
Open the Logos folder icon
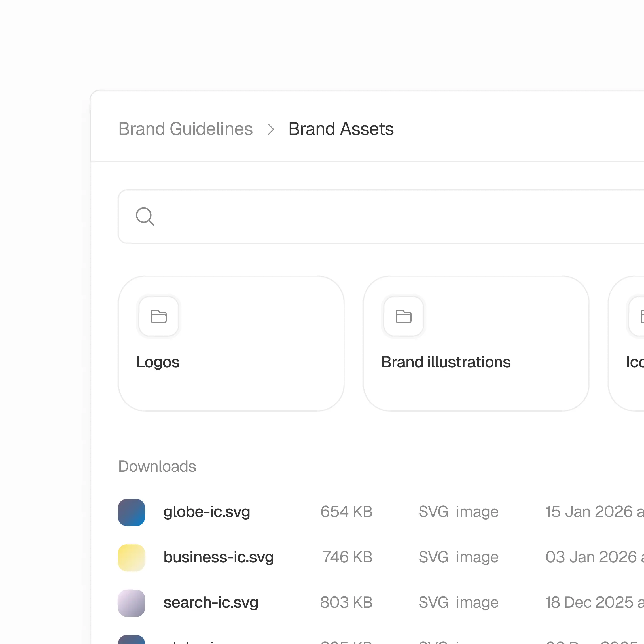(159, 316)
